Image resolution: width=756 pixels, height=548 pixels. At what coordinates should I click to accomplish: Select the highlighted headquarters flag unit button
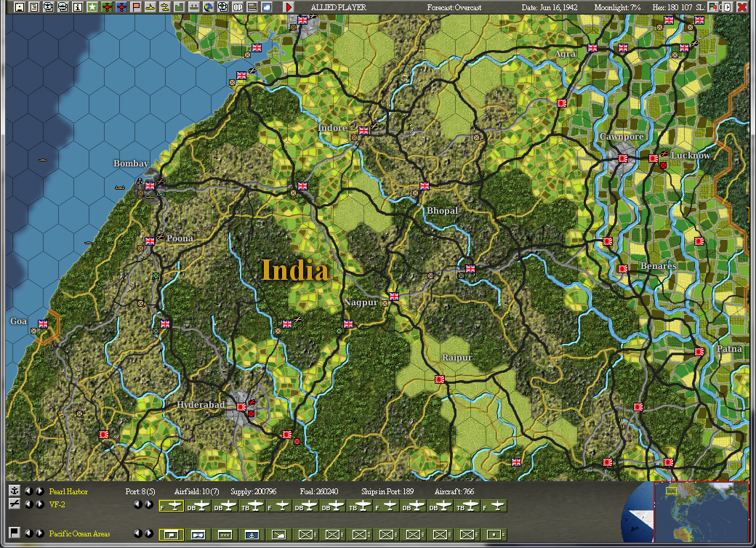pyautogui.click(x=171, y=534)
